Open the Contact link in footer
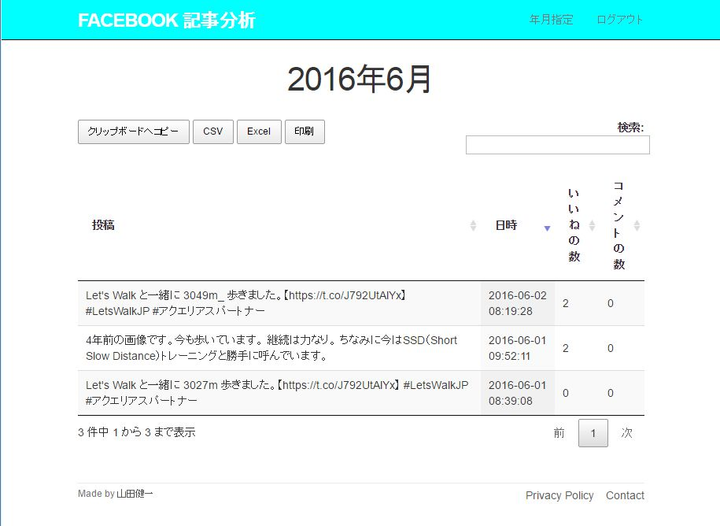 (625, 496)
